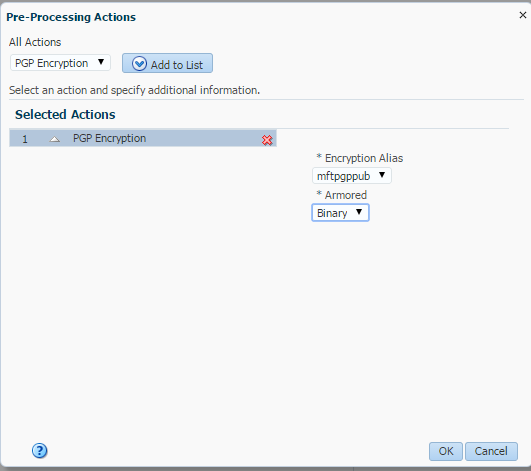This screenshot has height=471, width=531.
Task: Click the arrow of the All Actions combo box
Action: pos(101,62)
